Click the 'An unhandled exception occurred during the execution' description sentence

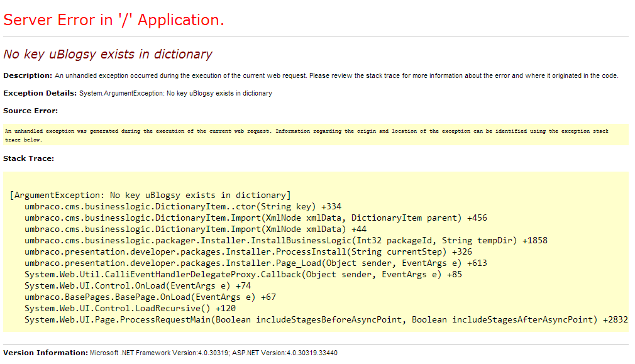click(x=336, y=75)
